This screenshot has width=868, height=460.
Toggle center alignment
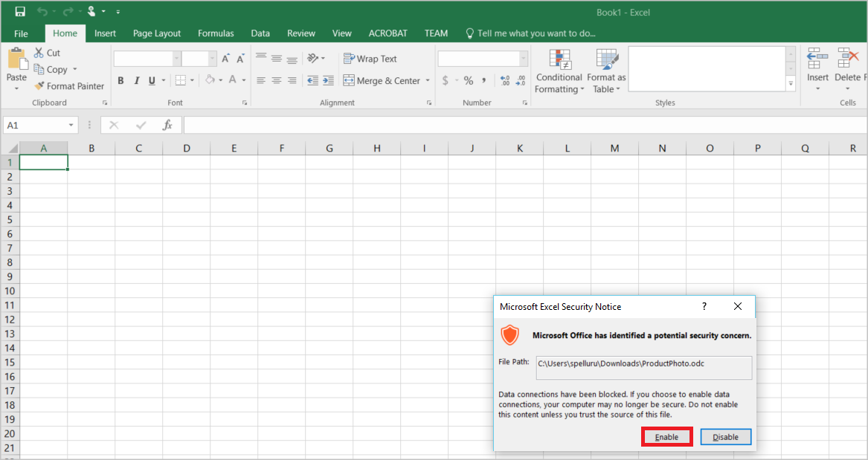tap(276, 80)
